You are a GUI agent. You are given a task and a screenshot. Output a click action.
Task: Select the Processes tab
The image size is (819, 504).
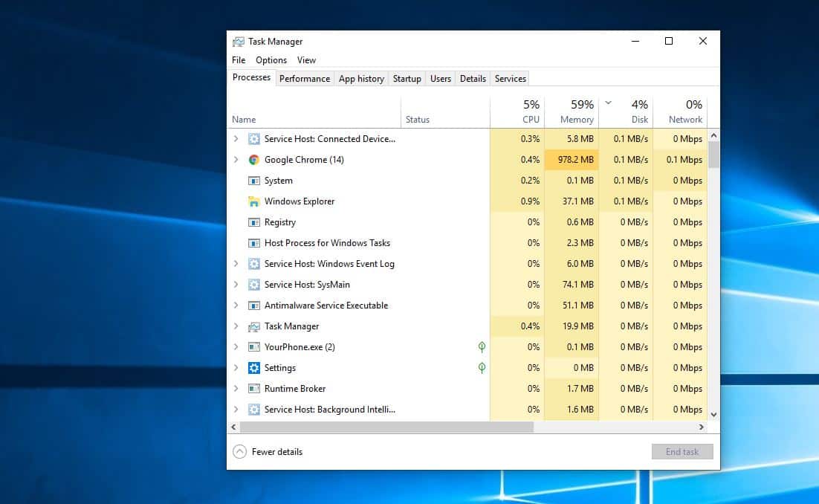tap(251, 77)
